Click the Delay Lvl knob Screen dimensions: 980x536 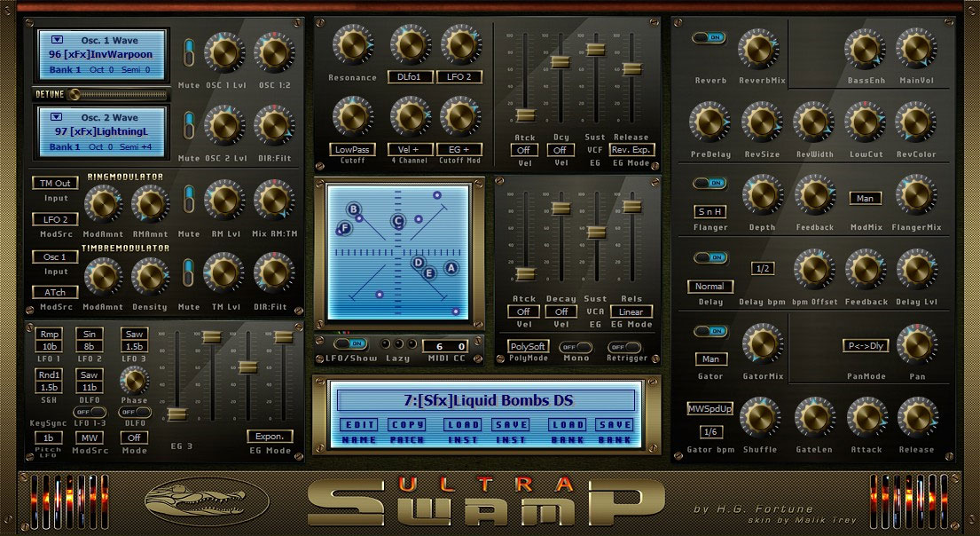[x=916, y=269]
